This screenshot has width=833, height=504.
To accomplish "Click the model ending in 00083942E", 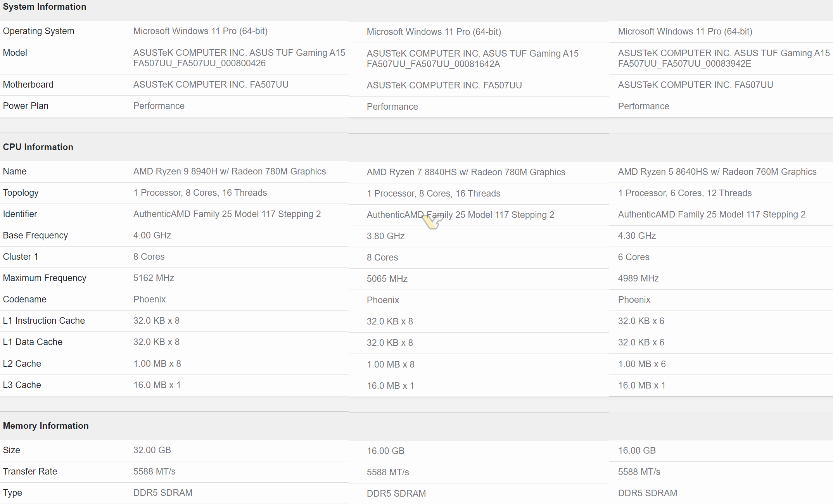I will 684,64.
